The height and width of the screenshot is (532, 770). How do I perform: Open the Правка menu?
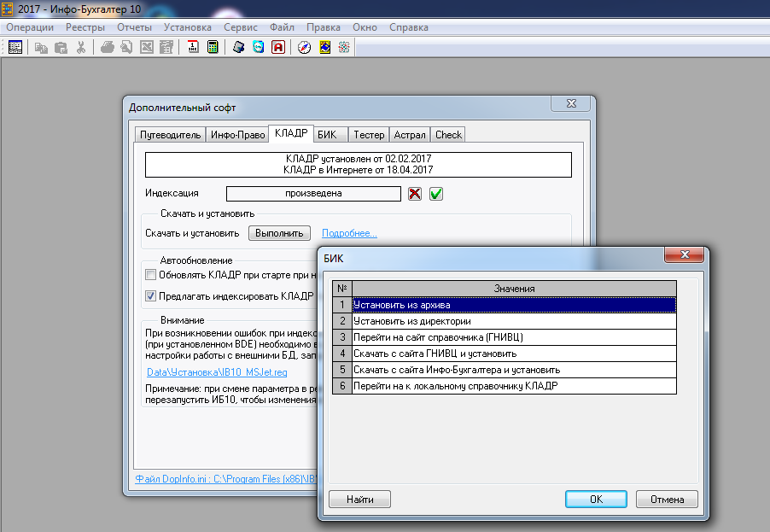pyautogui.click(x=324, y=27)
